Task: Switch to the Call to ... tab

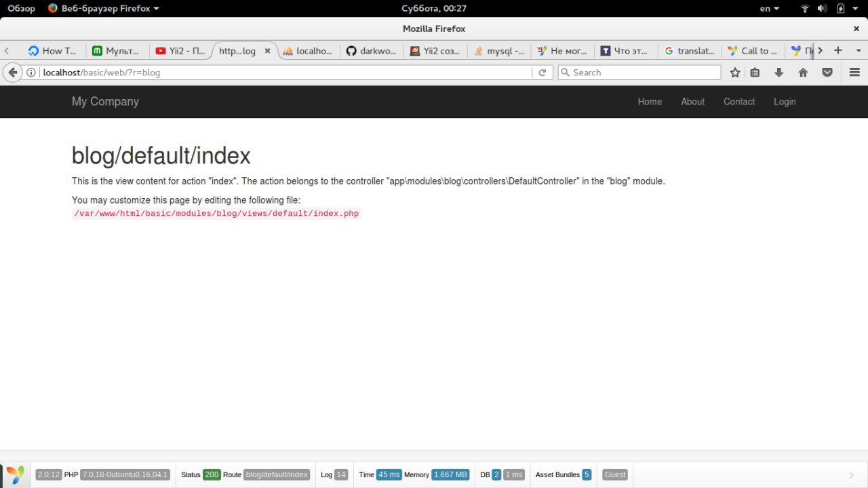Action: tap(753, 51)
